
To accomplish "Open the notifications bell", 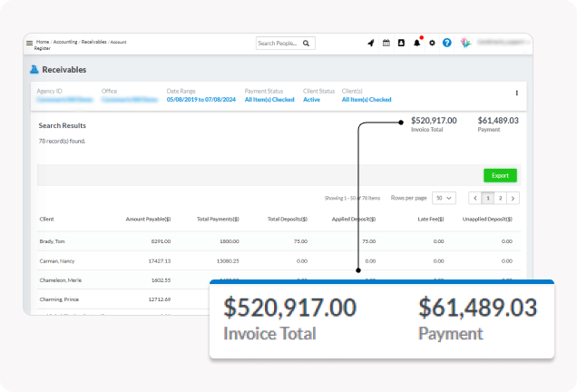I will pyautogui.click(x=417, y=43).
